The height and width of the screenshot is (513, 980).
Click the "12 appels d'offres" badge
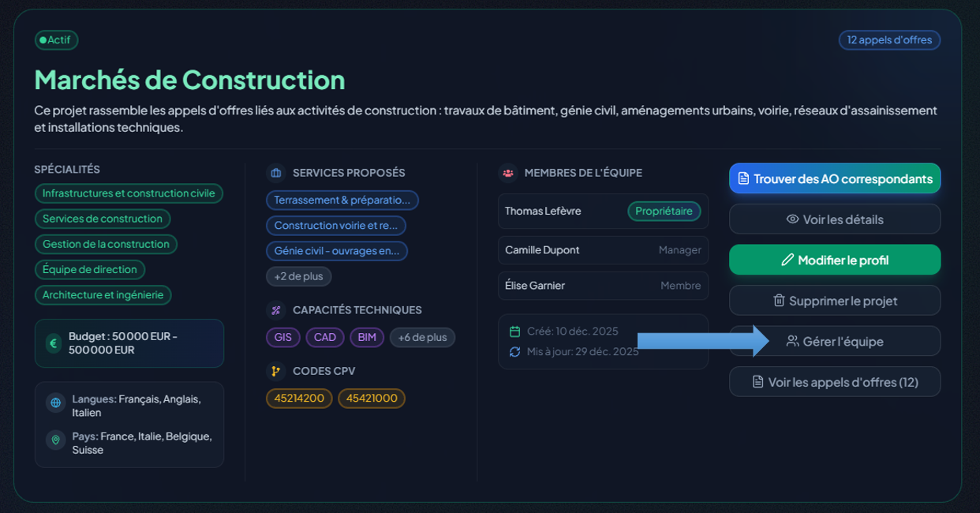point(889,40)
